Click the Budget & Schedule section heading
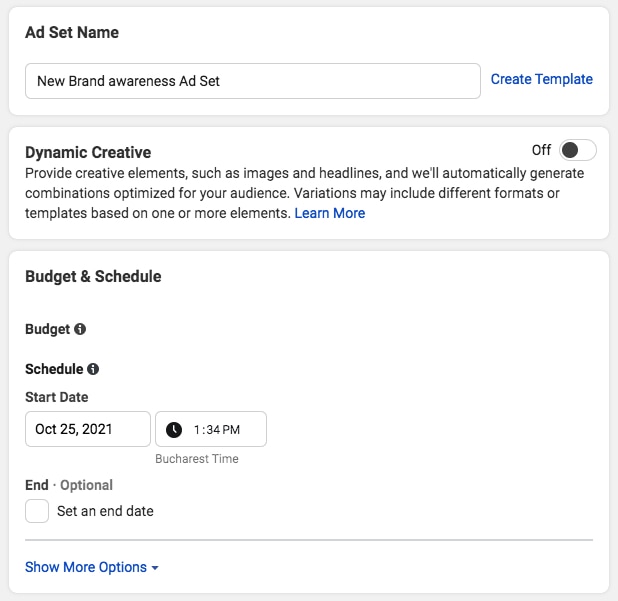Image resolution: width=618 pixels, height=601 pixels. coord(93,276)
